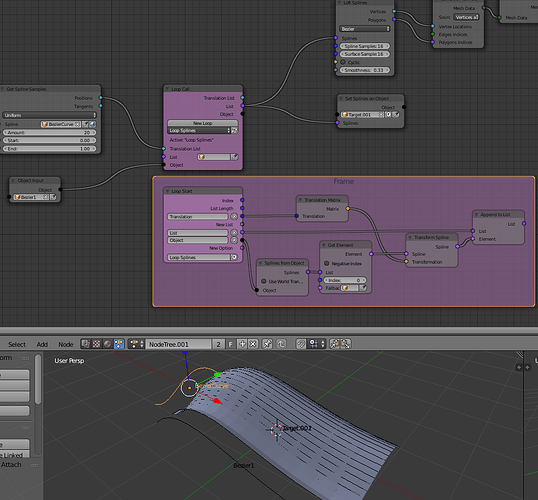Adjust the Start 0.00 slider
Image resolution: width=538 pixels, height=500 pixels.
[x=49, y=140]
